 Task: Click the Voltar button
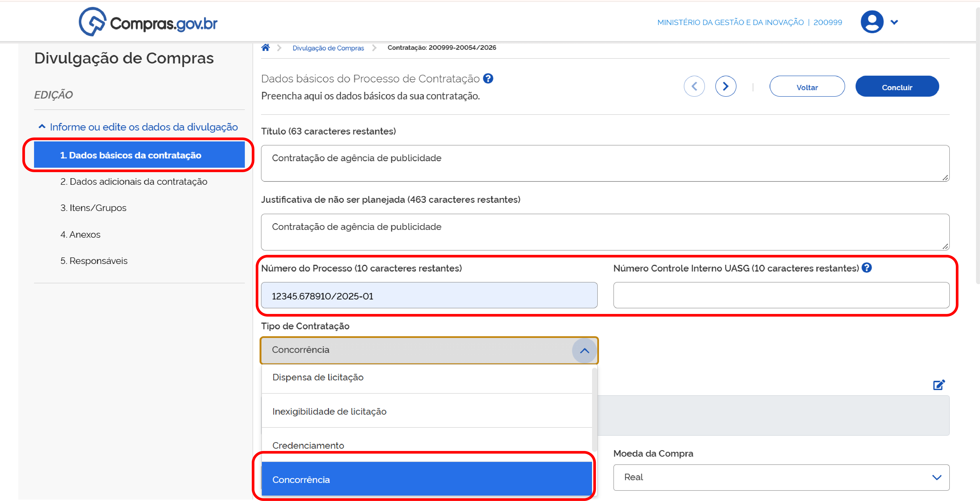(807, 87)
